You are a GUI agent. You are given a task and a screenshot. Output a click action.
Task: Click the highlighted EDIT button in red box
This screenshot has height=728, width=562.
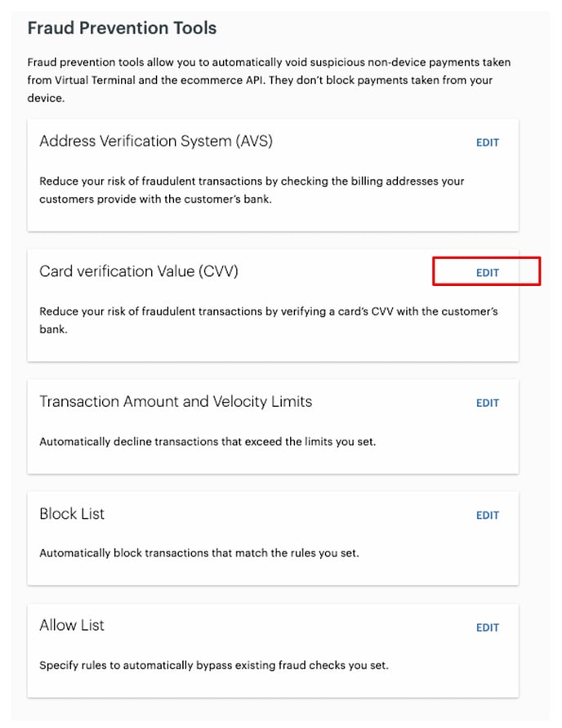(487, 271)
